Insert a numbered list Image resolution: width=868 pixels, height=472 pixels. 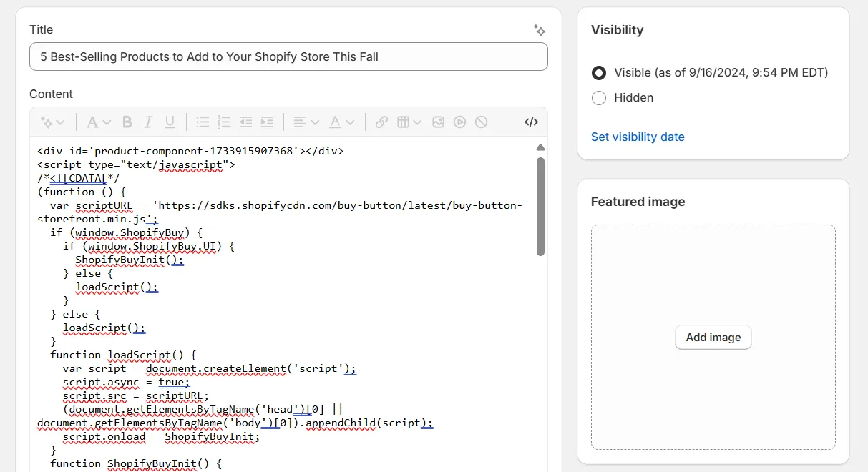(x=224, y=122)
